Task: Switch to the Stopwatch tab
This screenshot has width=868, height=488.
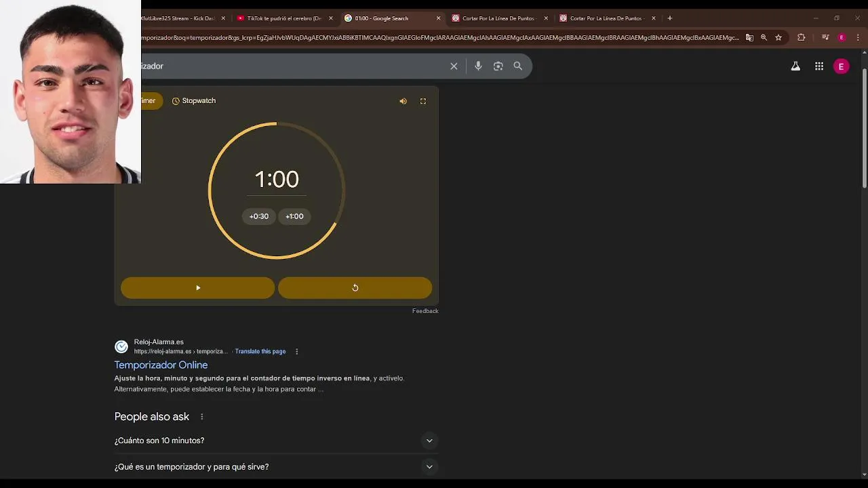Action: (194, 101)
